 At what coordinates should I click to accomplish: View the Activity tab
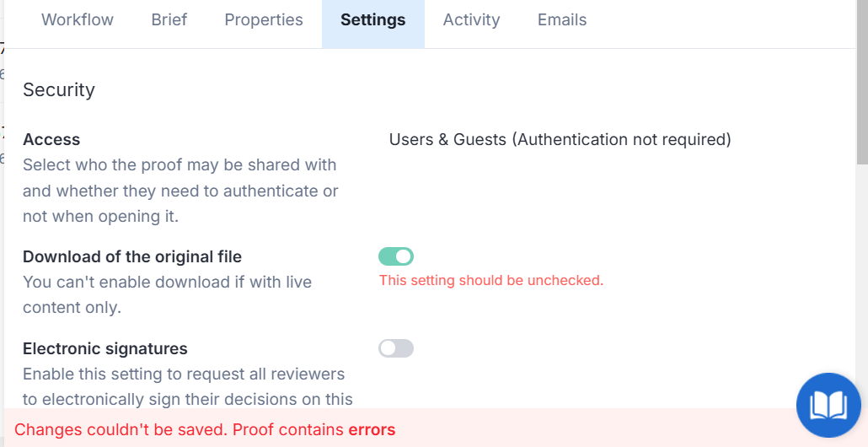pyautogui.click(x=471, y=20)
